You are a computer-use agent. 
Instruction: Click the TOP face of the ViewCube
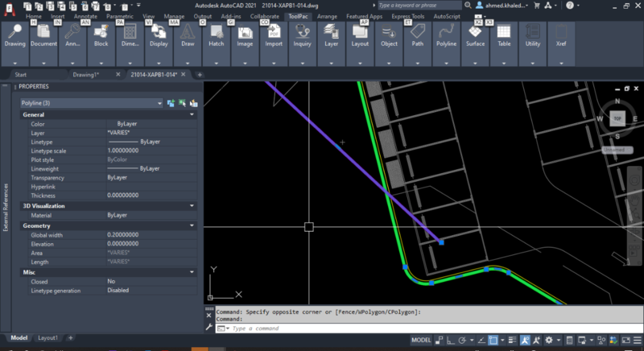[x=617, y=118]
